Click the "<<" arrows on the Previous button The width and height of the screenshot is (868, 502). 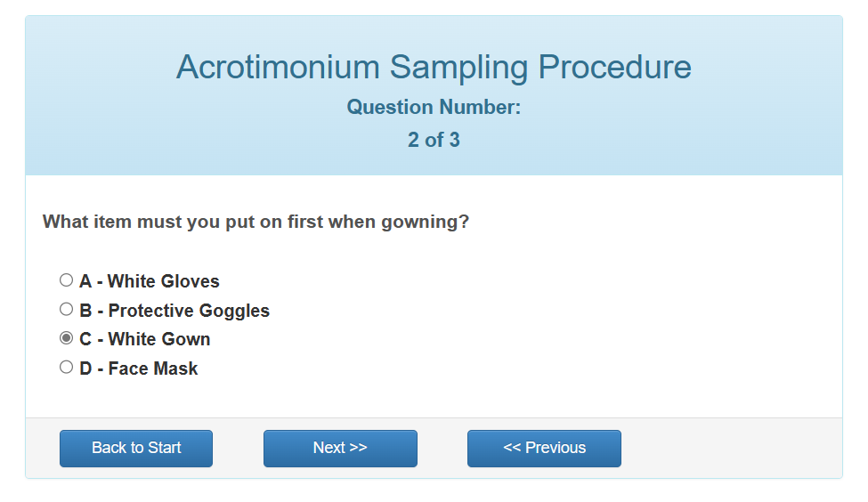tap(512, 449)
